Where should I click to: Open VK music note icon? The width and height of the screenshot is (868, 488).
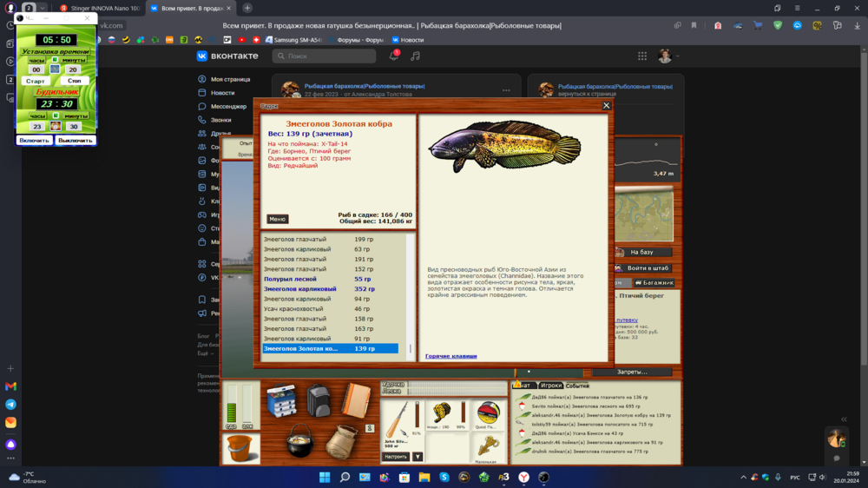(415, 56)
